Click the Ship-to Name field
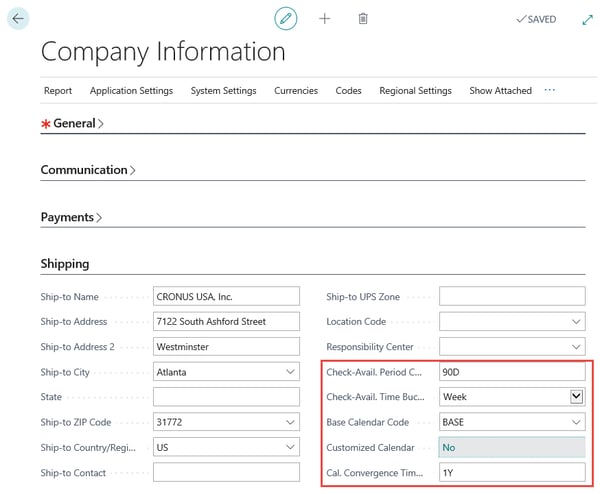600x494 pixels. pyautogui.click(x=226, y=297)
